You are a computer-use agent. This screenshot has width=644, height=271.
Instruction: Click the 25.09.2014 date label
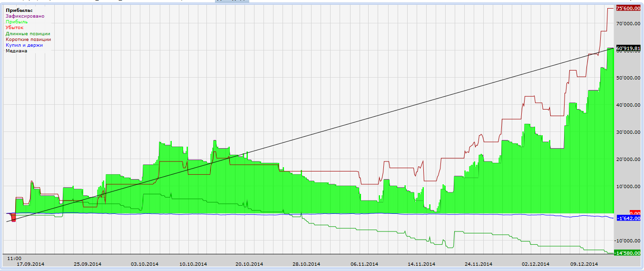[88, 264]
